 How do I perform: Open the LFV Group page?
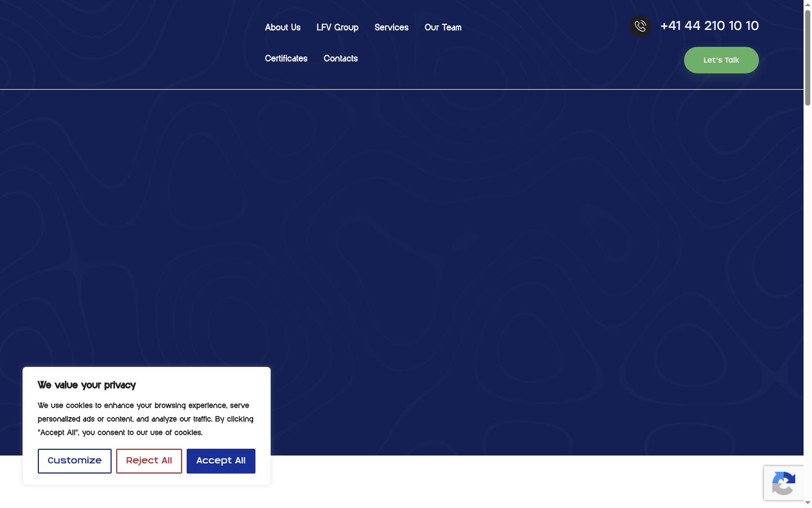click(x=337, y=27)
